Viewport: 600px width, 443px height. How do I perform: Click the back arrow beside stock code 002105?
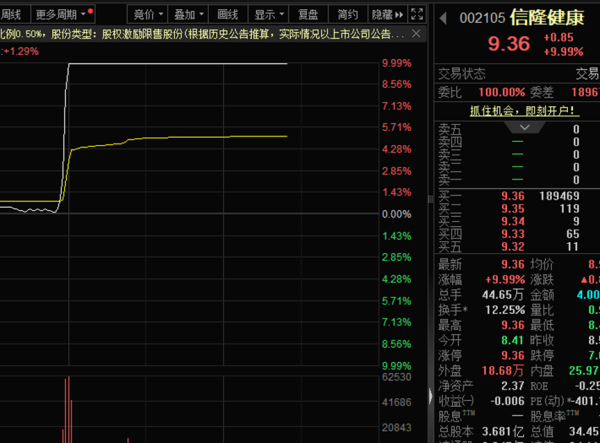coord(443,18)
